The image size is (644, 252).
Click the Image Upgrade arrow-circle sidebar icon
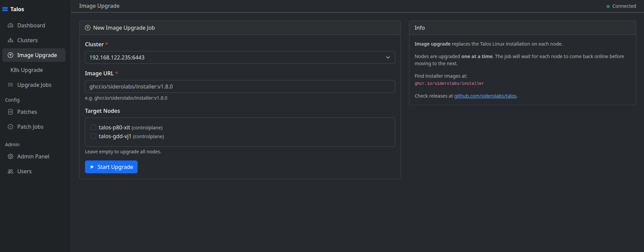10,55
